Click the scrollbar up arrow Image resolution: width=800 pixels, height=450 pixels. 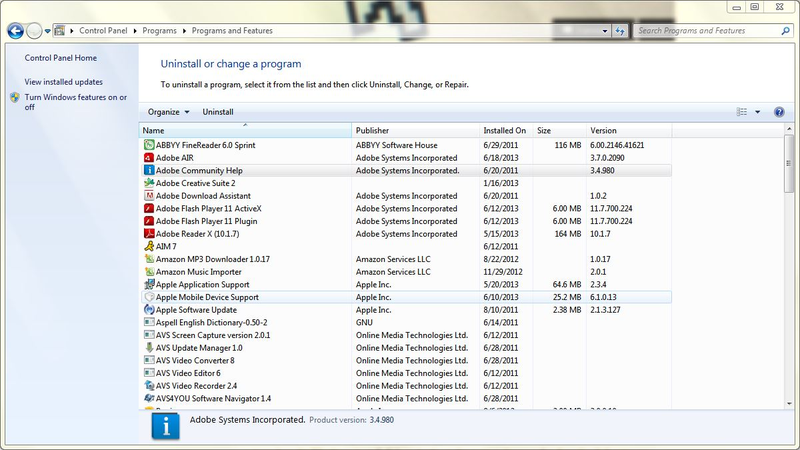click(x=789, y=129)
